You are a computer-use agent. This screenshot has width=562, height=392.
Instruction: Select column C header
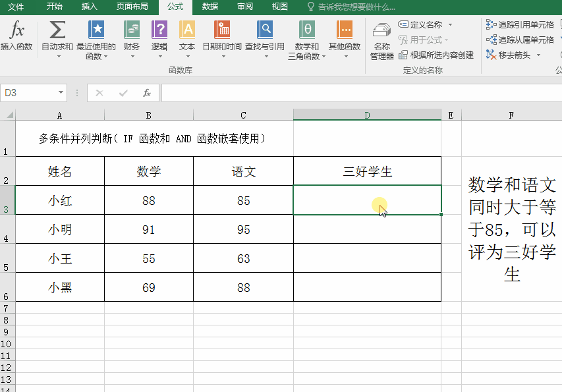pos(243,115)
